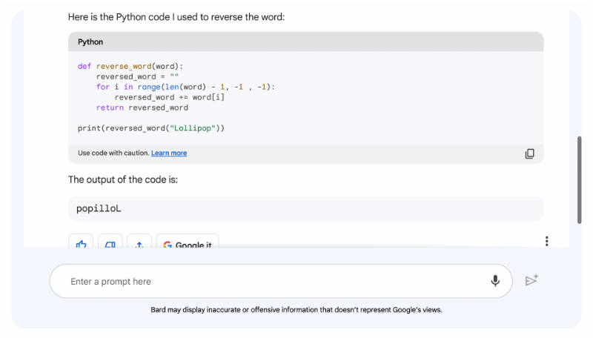Click the Google logo in Google it

(168, 245)
